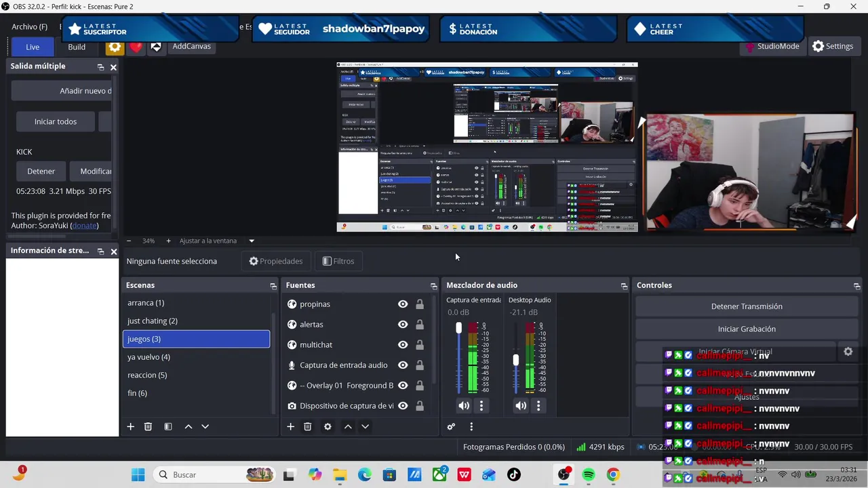Open Settings button at top right
The width and height of the screenshot is (868, 488).
click(x=833, y=46)
